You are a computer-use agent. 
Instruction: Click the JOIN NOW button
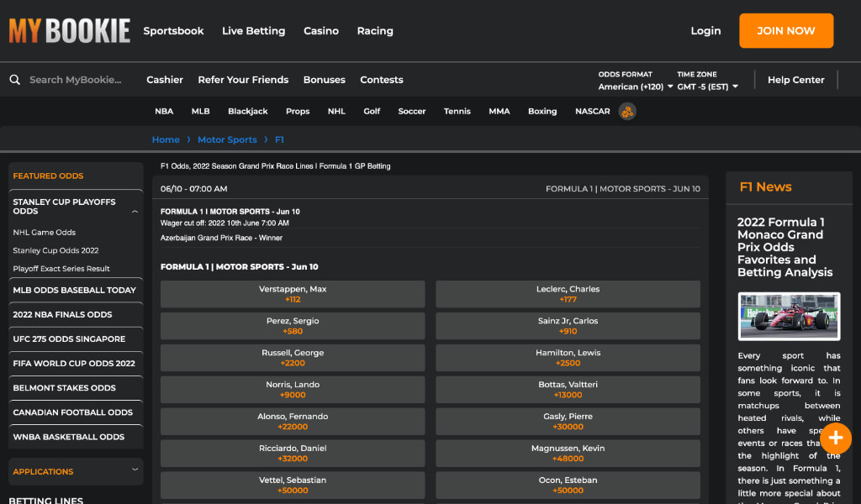pyautogui.click(x=786, y=31)
